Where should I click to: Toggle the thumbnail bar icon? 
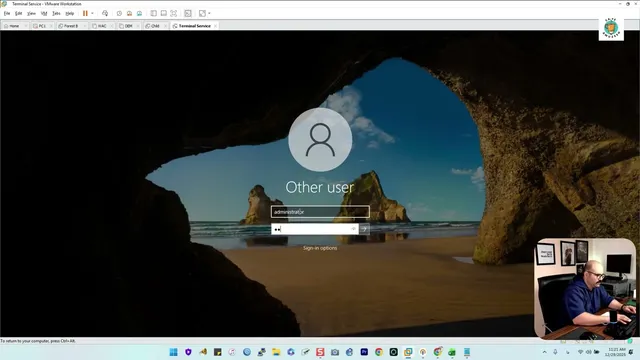[164, 13]
